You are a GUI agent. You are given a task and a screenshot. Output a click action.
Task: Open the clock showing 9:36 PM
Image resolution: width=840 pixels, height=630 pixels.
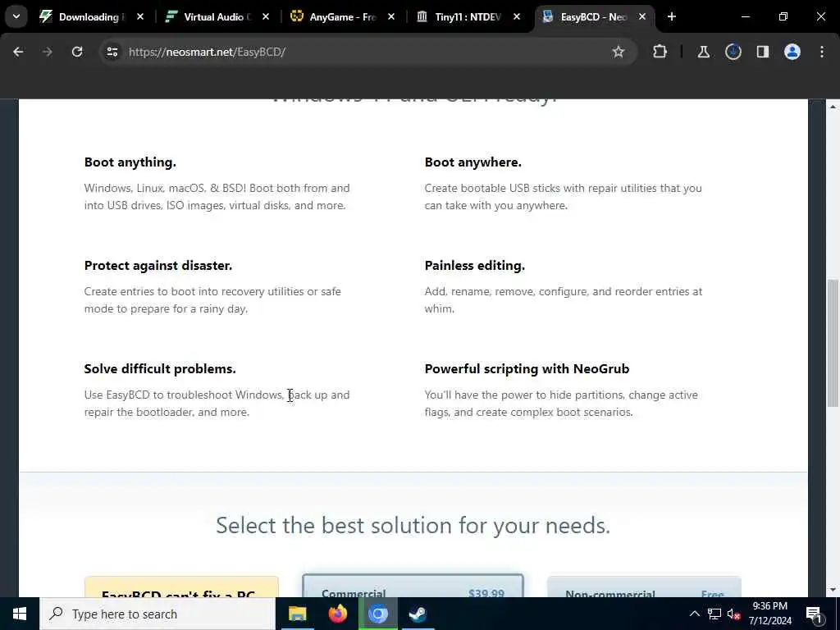tap(769, 614)
